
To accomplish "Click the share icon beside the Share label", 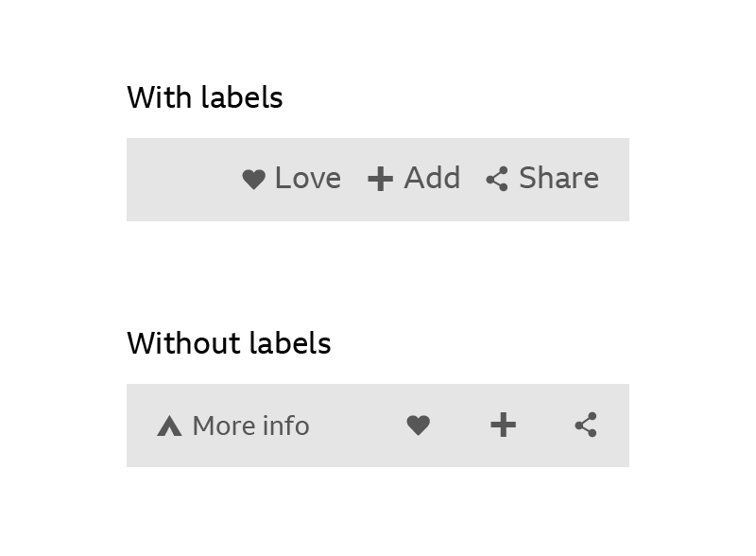I will [497, 179].
